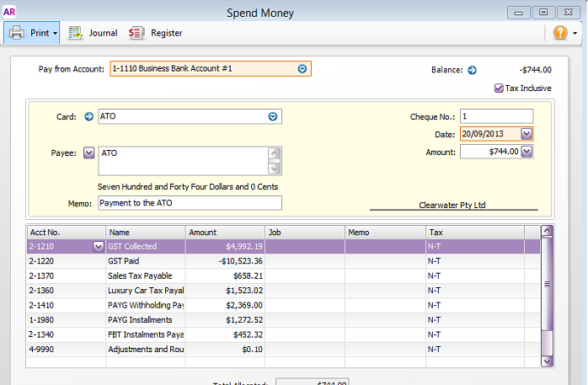Click the N-T tax code for GST Paid
This screenshot has width=588, height=385.
coord(434,261)
